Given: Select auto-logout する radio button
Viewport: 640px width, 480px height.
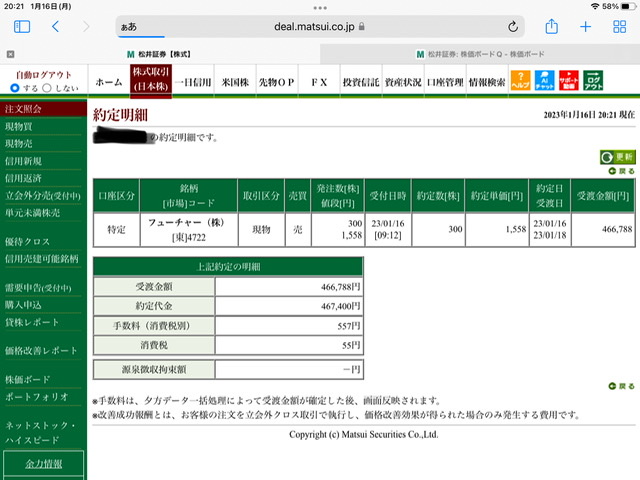Looking at the screenshot, I should (x=15, y=88).
